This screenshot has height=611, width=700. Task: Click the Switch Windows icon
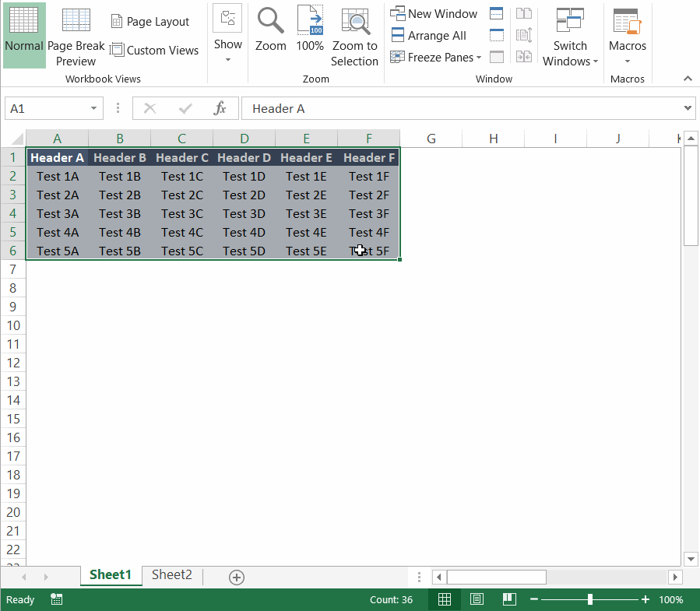pos(570,20)
